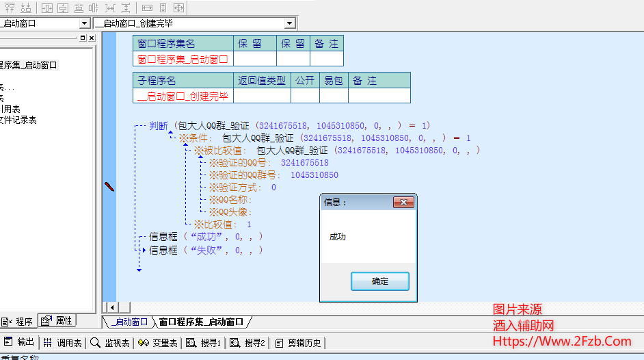
Task: Click the 信息框 “成功” code line
Action: click(205, 237)
